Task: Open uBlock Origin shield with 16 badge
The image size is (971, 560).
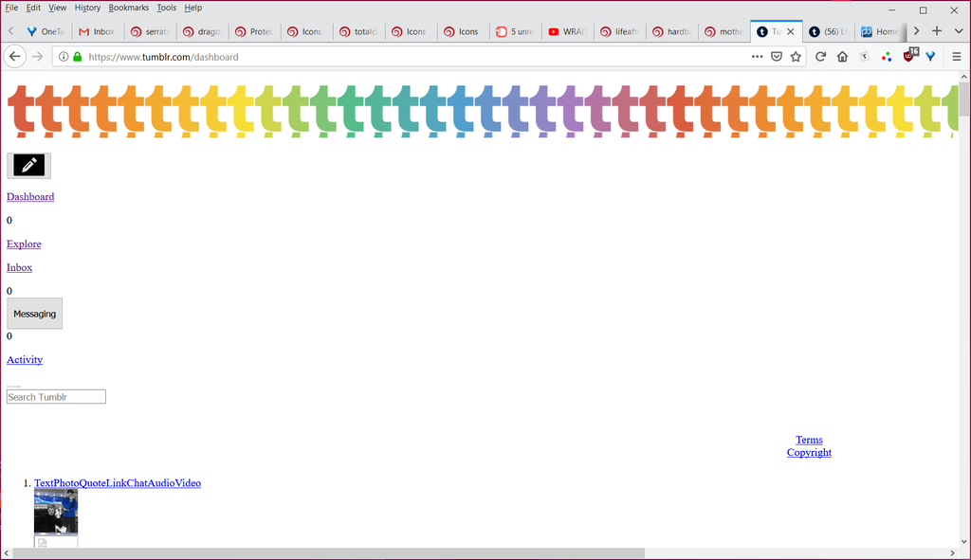Action: pos(909,56)
